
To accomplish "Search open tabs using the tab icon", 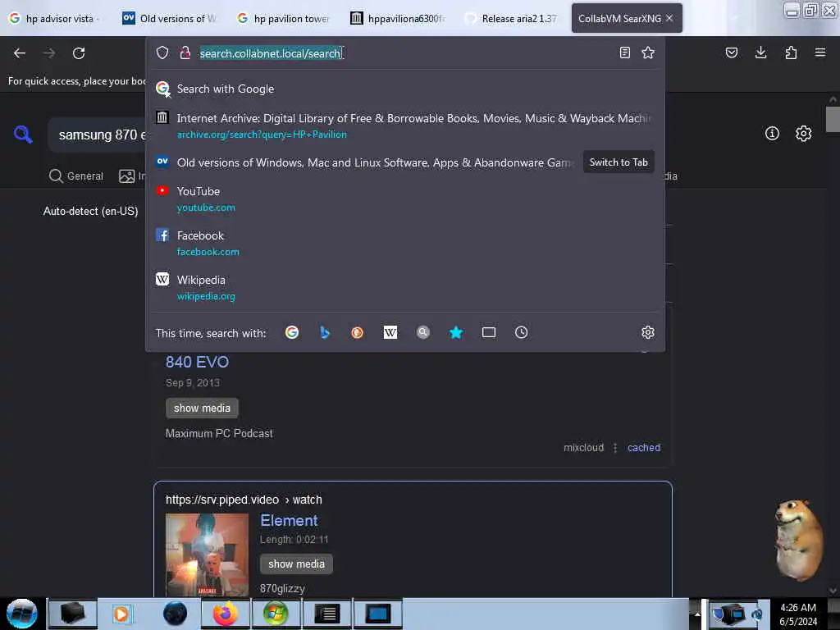I will pyautogui.click(x=489, y=333).
